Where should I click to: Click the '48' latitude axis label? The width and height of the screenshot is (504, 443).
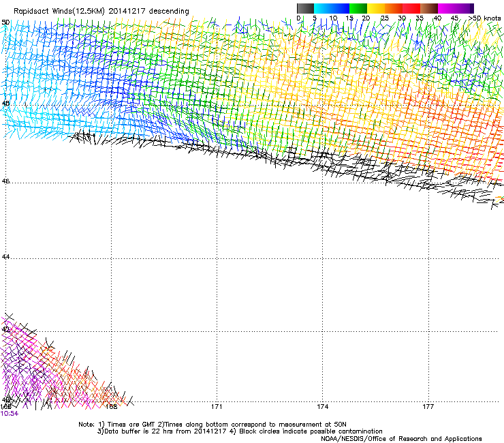5,104
